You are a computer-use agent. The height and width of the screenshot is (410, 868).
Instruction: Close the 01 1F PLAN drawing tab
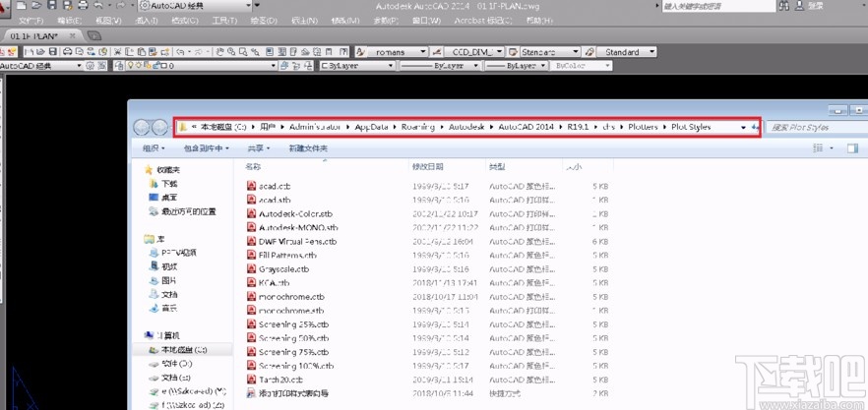[72, 36]
